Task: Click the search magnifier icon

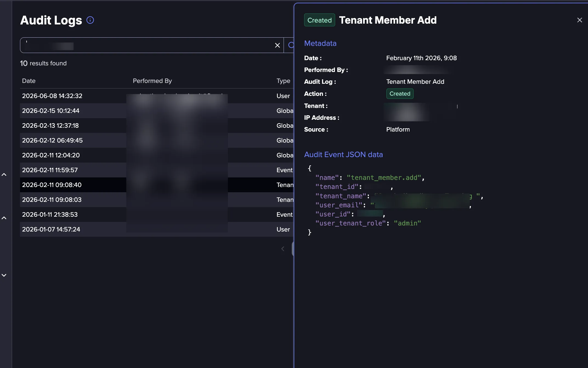Action: pyautogui.click(x=291, y=45)
